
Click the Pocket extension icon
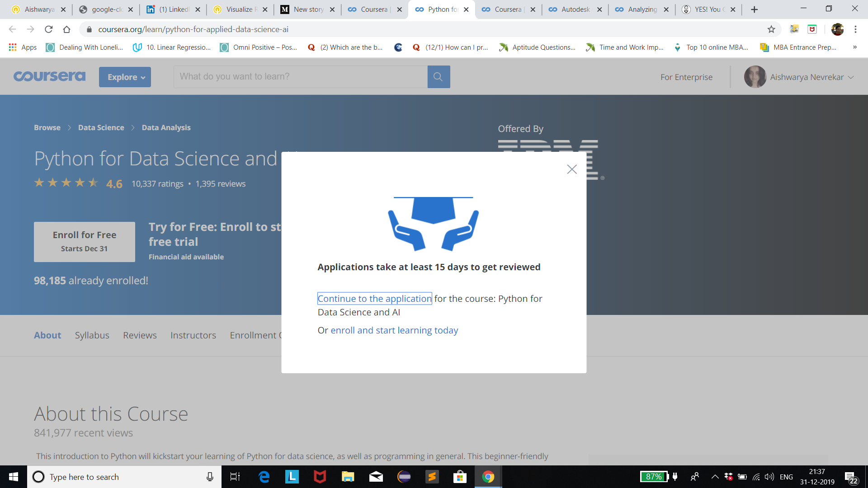pyautogui.click(x=812, y=29)
